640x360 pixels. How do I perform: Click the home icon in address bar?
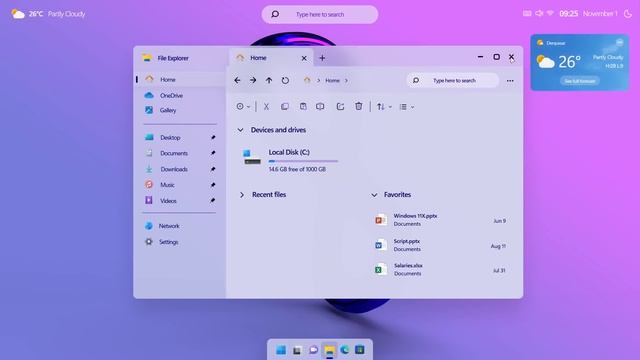[307, 80]
